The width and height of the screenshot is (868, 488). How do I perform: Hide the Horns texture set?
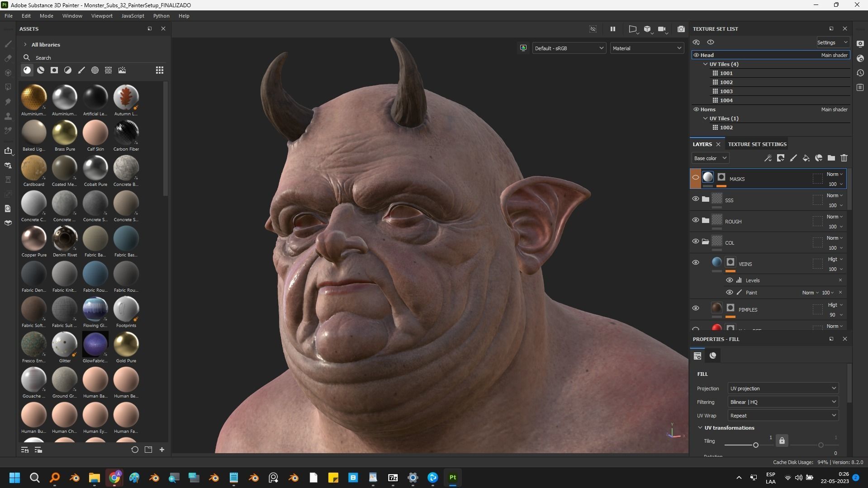(696, 109)
